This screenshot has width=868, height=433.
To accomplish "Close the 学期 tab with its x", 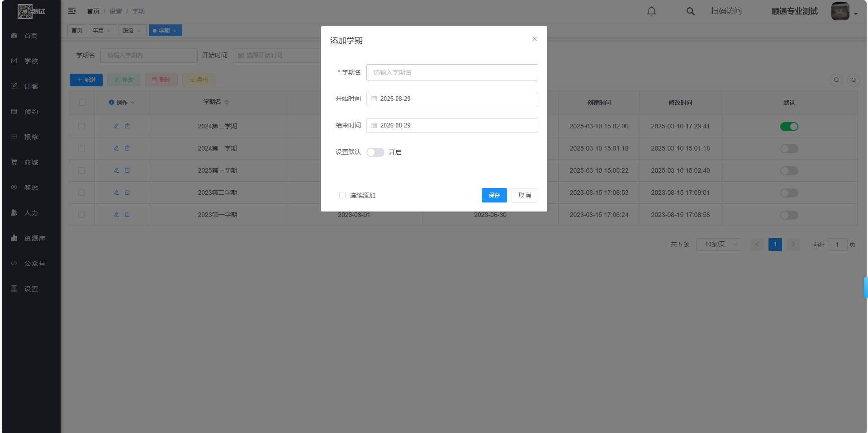I will [175, 31].
